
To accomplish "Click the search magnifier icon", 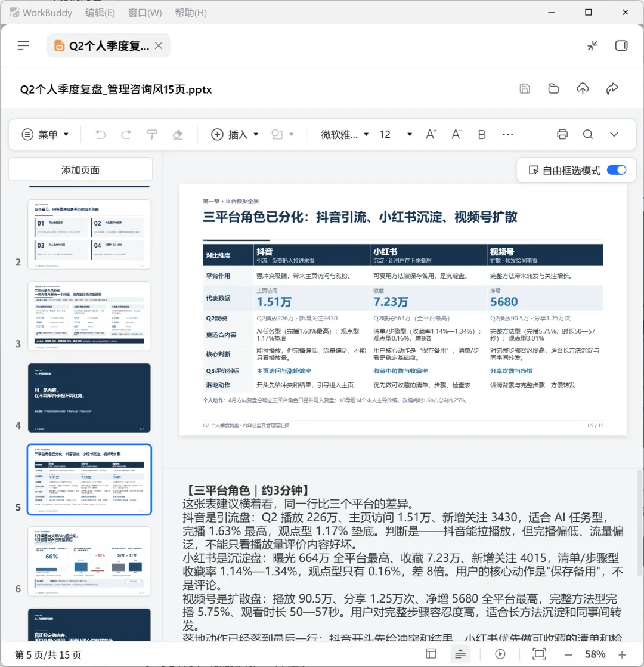I will coord(588,134).
